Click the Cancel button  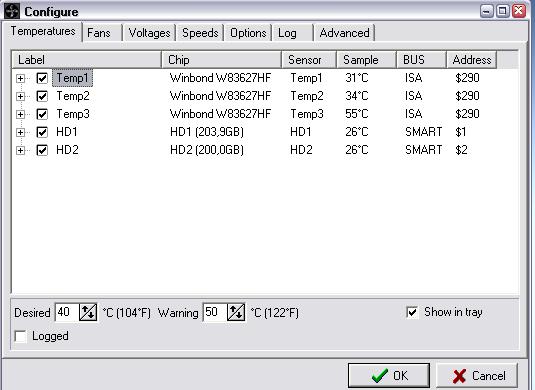tap(477, 376)
